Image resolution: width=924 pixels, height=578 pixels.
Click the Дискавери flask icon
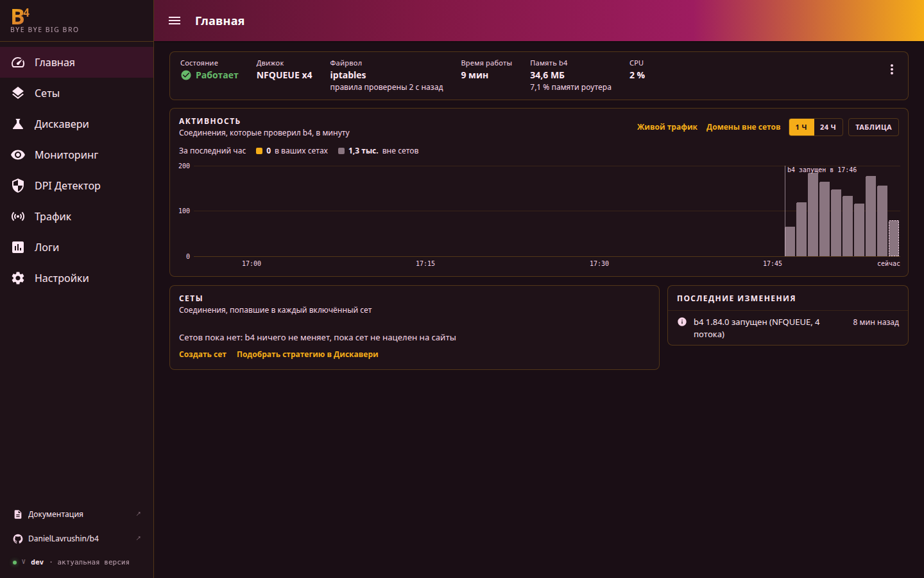point(18,124)
